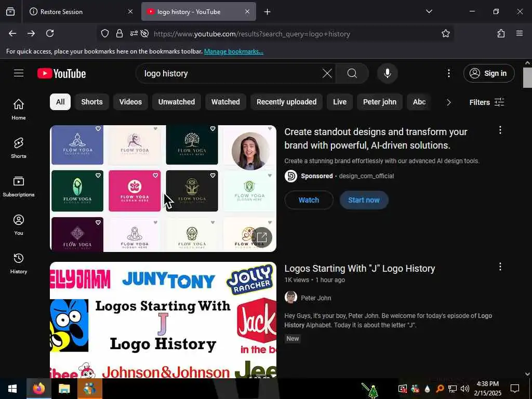Show more filter chips with right chevron
The height and width of the screenshot is (399, 532).
point(448,102)
